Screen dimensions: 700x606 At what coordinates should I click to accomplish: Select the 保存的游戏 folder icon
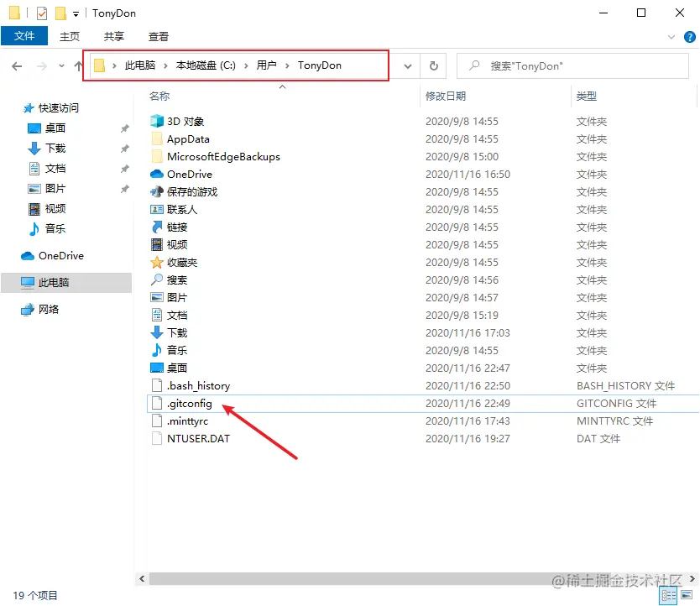[157, 191]
